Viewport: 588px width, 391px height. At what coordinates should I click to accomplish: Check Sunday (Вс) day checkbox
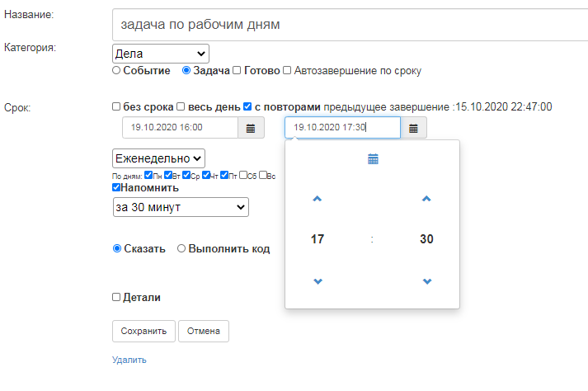point(263,175)
